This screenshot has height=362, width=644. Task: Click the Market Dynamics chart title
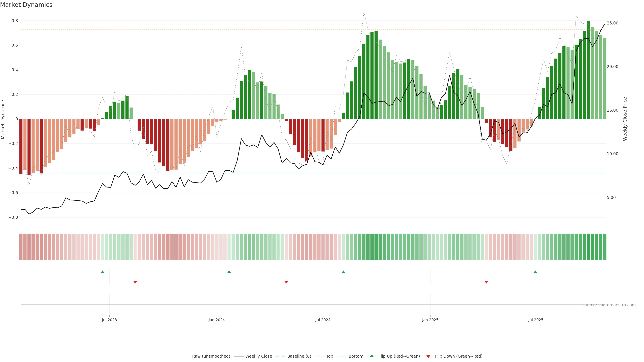[26, 5]
